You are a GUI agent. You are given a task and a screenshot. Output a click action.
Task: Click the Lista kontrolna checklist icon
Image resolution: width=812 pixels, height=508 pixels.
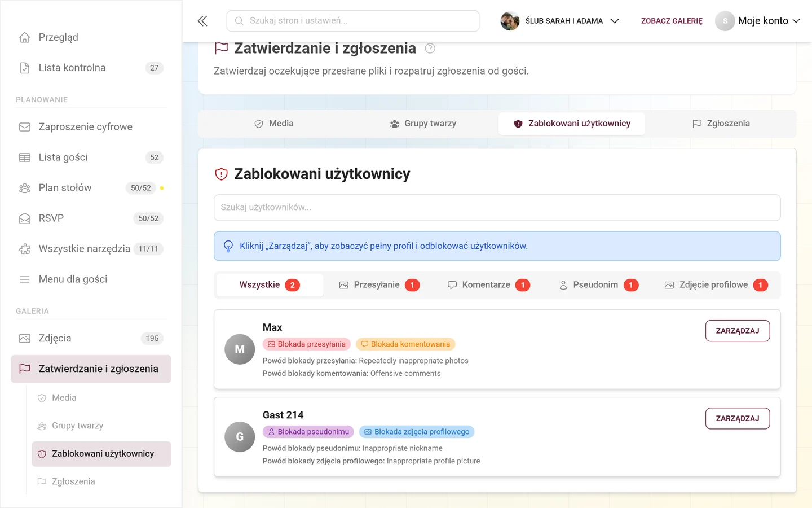click(x=25, y=68)
